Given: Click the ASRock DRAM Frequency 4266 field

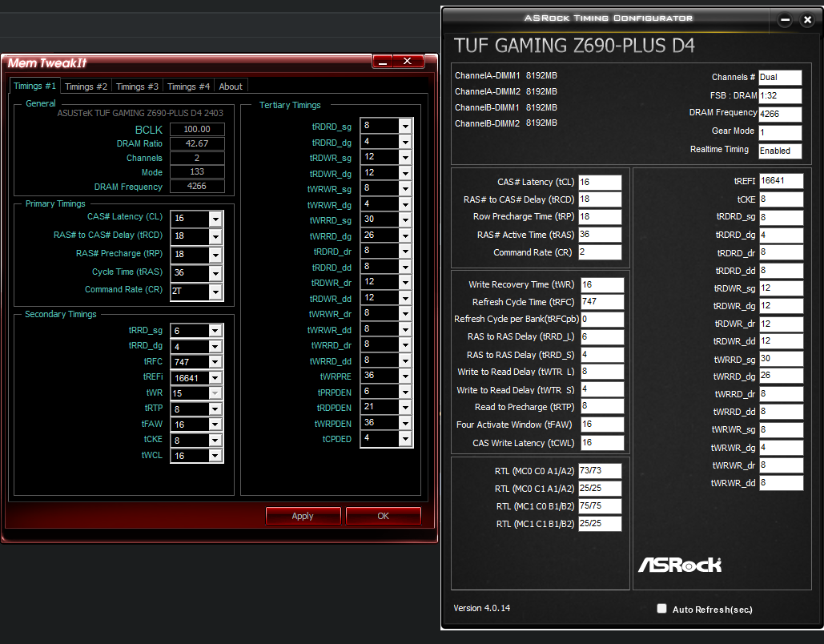Looking at the screenshot, I should click(780, 114).
